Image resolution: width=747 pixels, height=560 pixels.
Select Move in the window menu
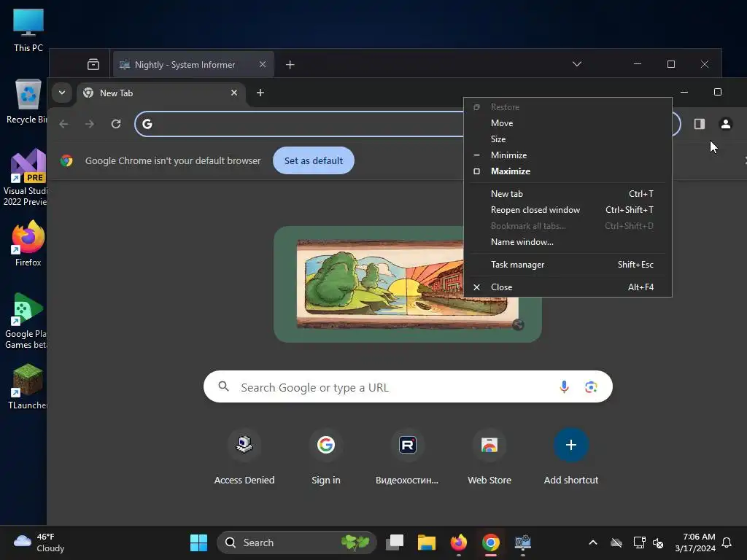[568, 122]
